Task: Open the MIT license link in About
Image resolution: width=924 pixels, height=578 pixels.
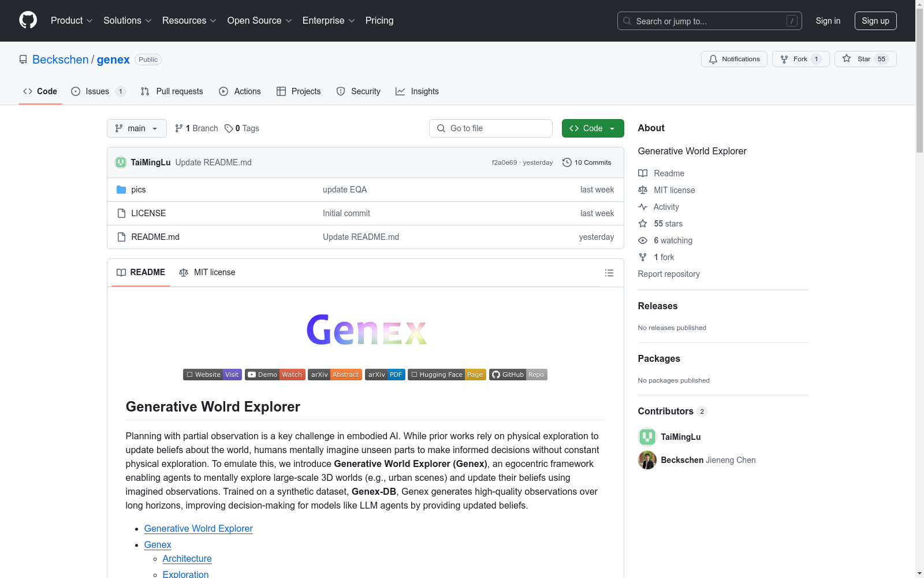Action: 666,190
